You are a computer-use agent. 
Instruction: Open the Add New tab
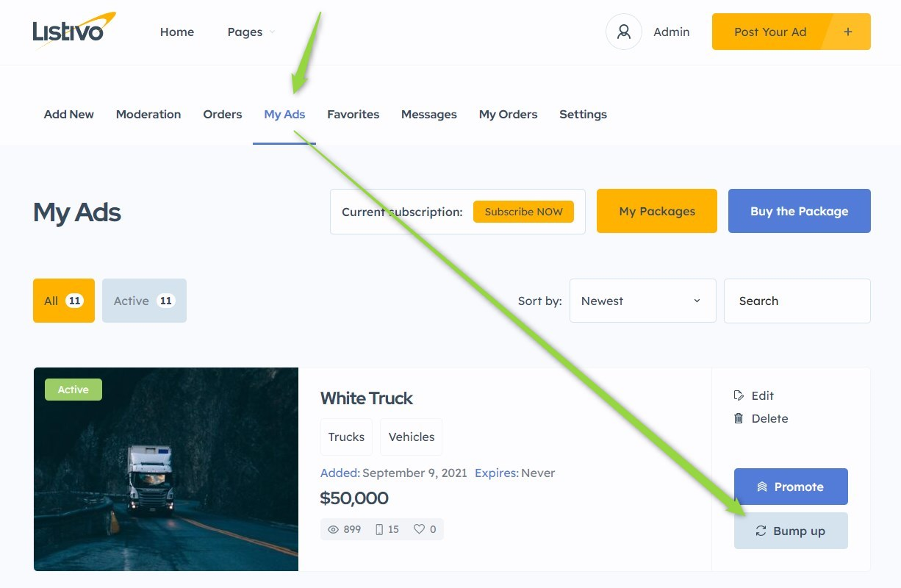69,114
